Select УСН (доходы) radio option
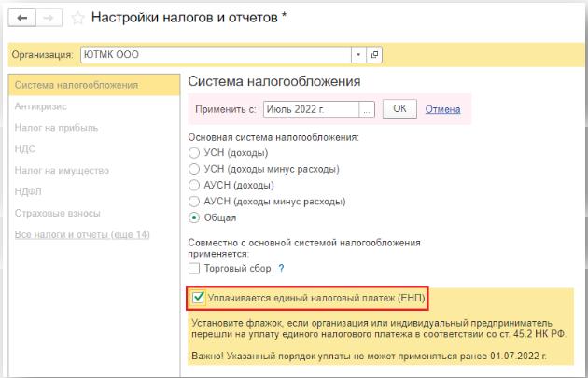Viewport: 588px width, 378px height. pyautogui.click(x=194, y=153)
